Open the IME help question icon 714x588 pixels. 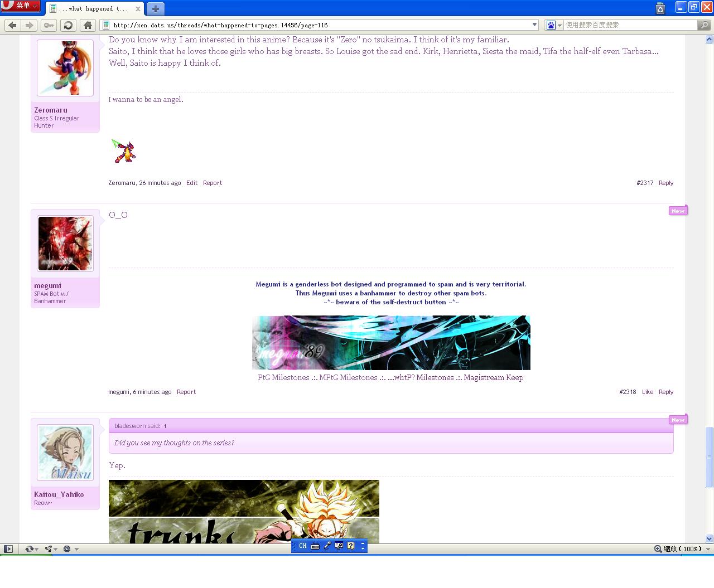coord(351,546)
